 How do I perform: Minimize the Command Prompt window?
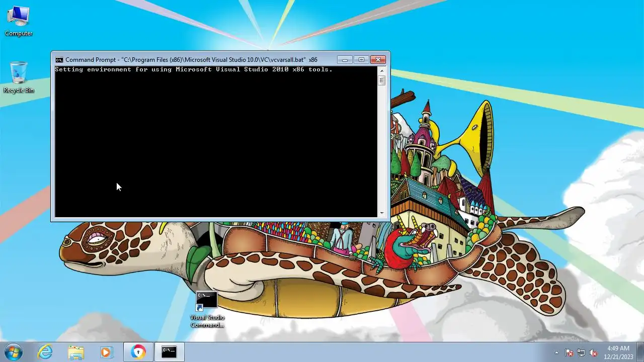point(345,60)
